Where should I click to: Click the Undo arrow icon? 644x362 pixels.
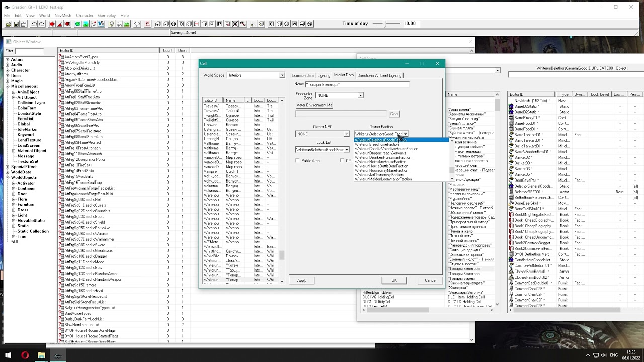(x=34, y=24)
